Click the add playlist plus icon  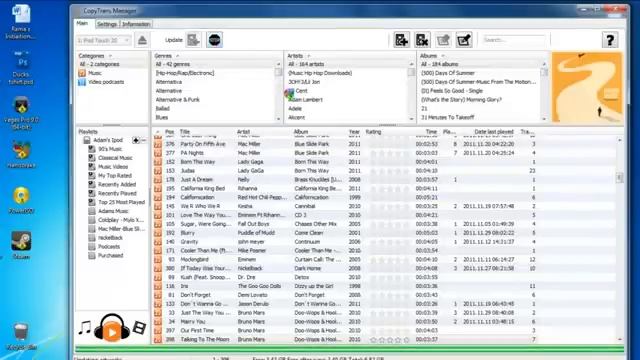point(136,140)
